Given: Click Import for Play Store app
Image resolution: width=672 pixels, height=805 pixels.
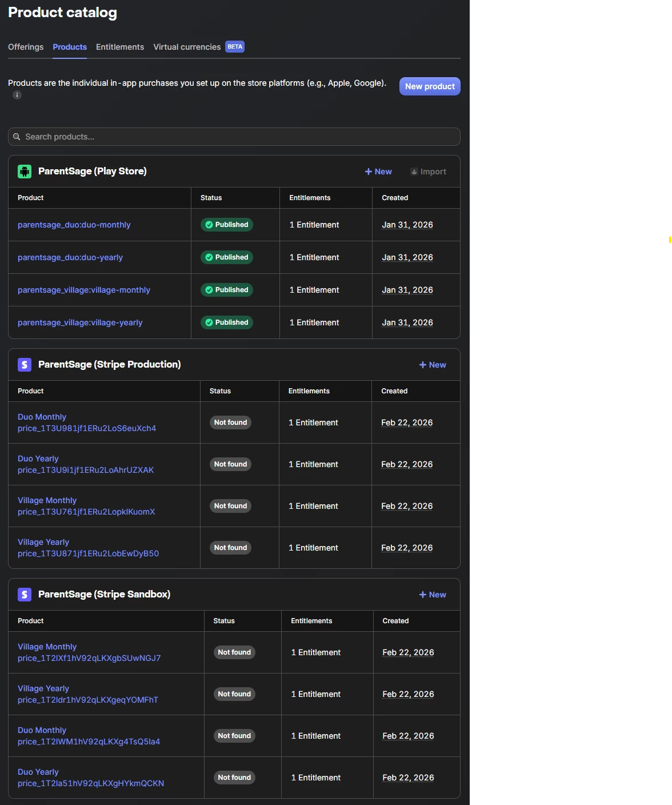Looking at the screenshot, I should point(428,172).
